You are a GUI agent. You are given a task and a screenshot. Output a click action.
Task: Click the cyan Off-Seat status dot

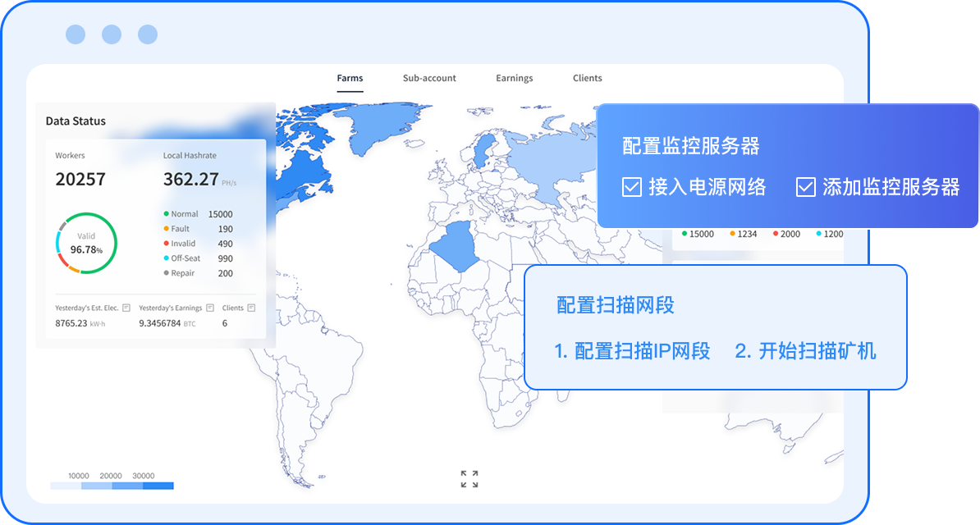(x=167, y=258)
